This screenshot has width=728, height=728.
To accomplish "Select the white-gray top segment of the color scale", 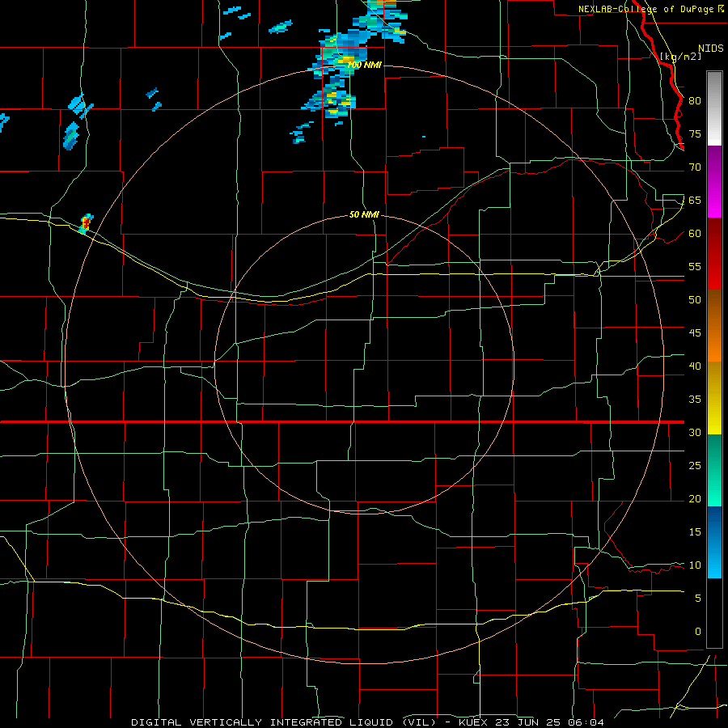I will pos(714,108).
